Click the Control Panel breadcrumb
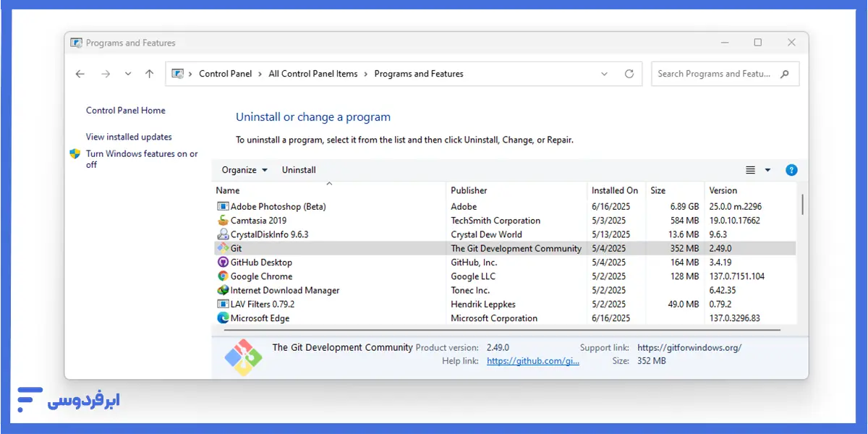This screenshot has height=434, width=868. coord(226,74)
